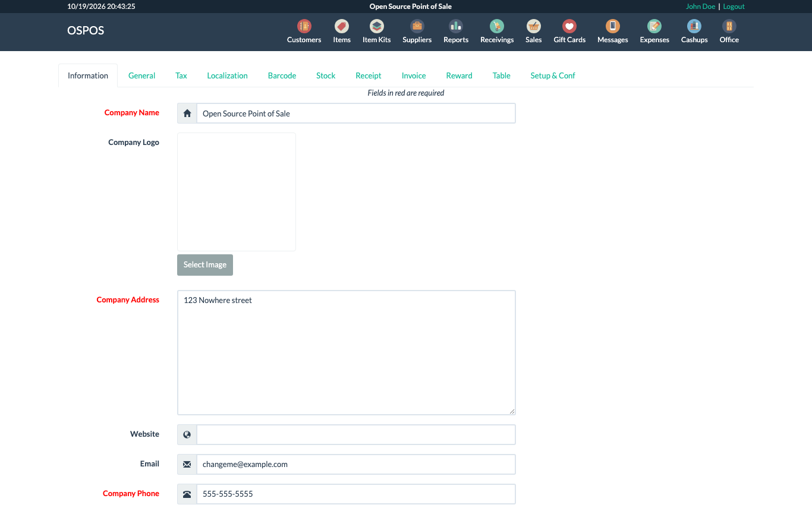Select the Reward tab
The image size is (812, 511).
(459, 75)
